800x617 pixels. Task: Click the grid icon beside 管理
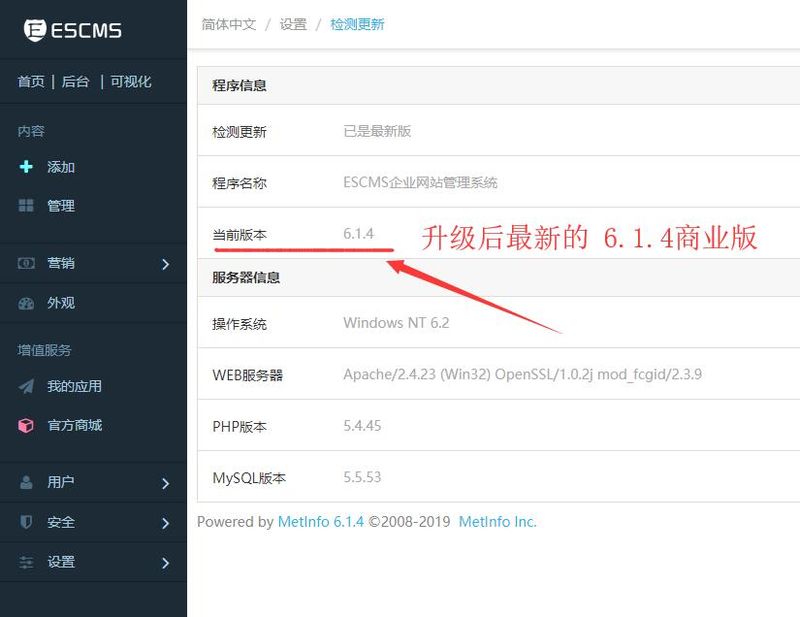coord(26,206)
